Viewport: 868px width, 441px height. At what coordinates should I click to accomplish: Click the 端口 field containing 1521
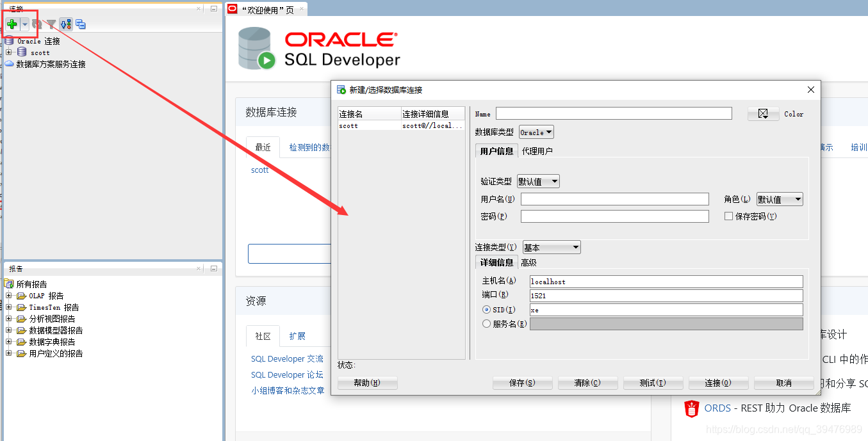click(x=666, y=296)
